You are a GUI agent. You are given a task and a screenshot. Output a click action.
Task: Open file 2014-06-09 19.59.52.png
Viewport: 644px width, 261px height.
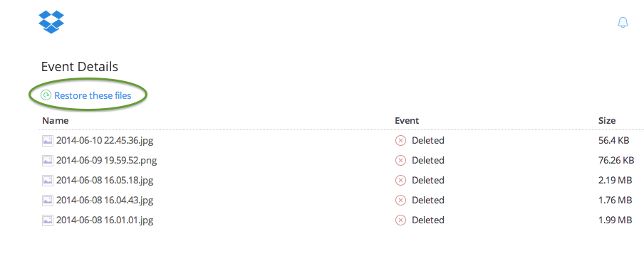[106, 160]
